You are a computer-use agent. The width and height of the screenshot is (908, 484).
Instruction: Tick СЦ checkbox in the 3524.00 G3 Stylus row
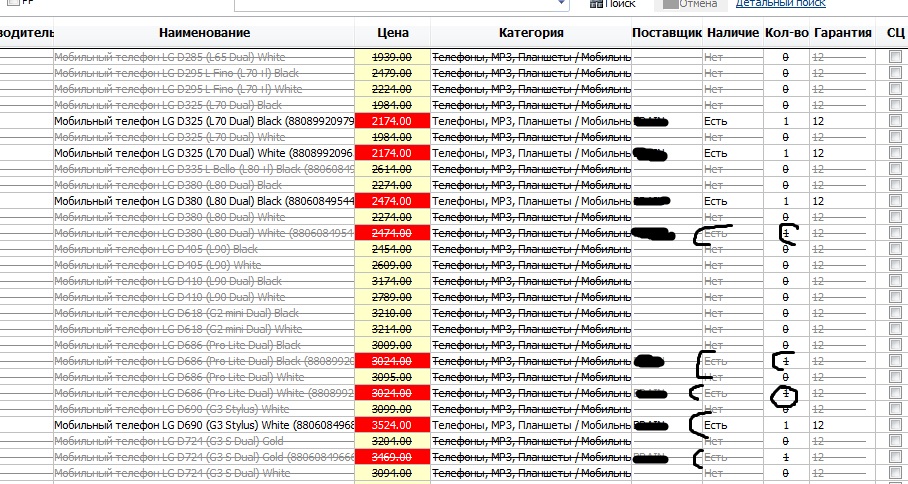(895, 424)
